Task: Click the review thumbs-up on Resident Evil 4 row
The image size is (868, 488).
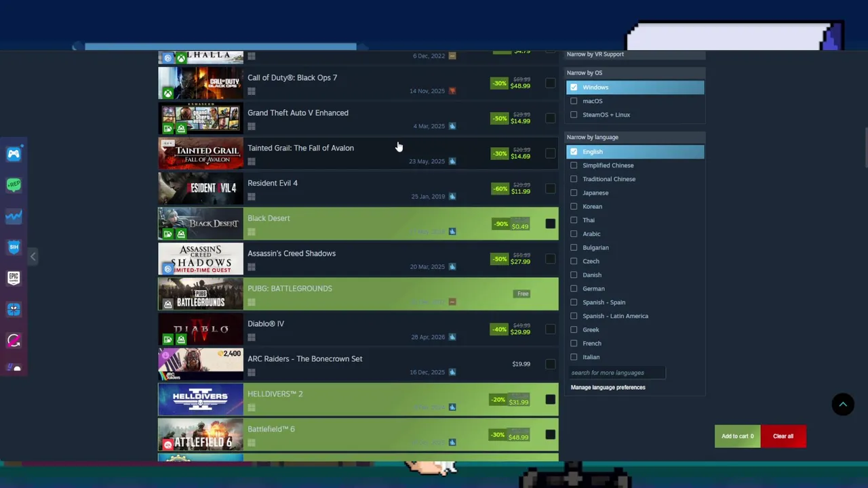Action: click(452, 197)
